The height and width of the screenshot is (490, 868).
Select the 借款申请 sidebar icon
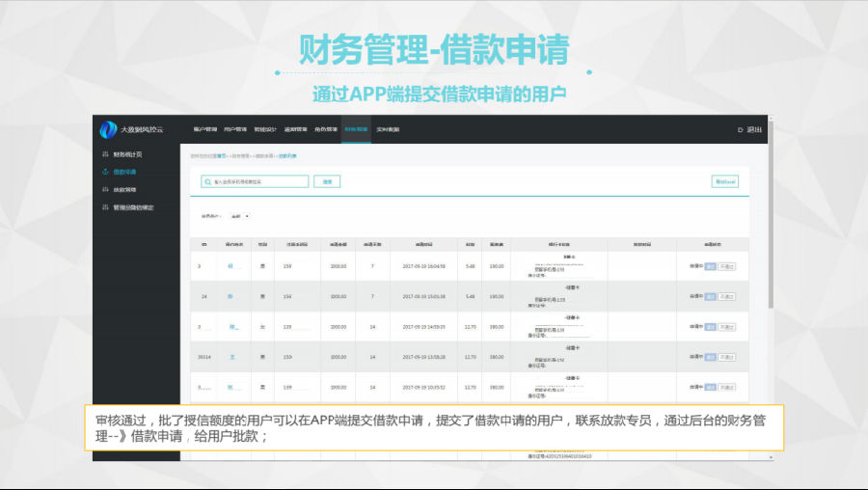point(104,172)
